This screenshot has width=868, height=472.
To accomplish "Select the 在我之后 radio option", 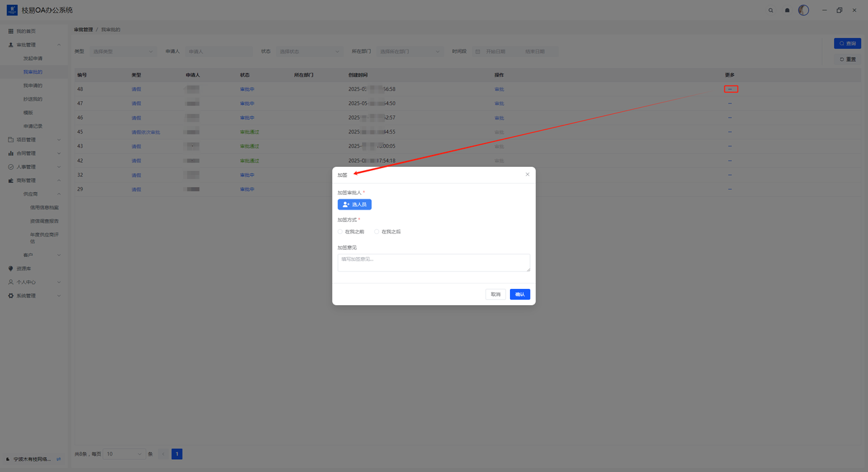I will point(377,232).
